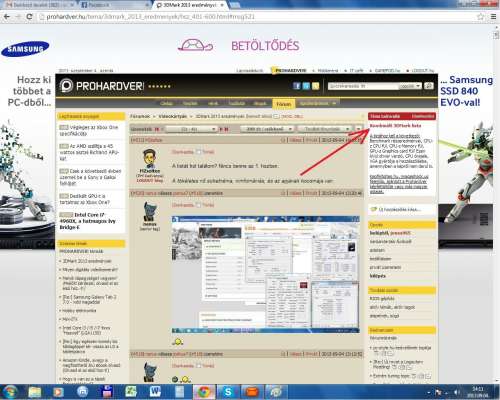Open the 200 hsz / csökkenő dropdown

[x=267, y=129]
